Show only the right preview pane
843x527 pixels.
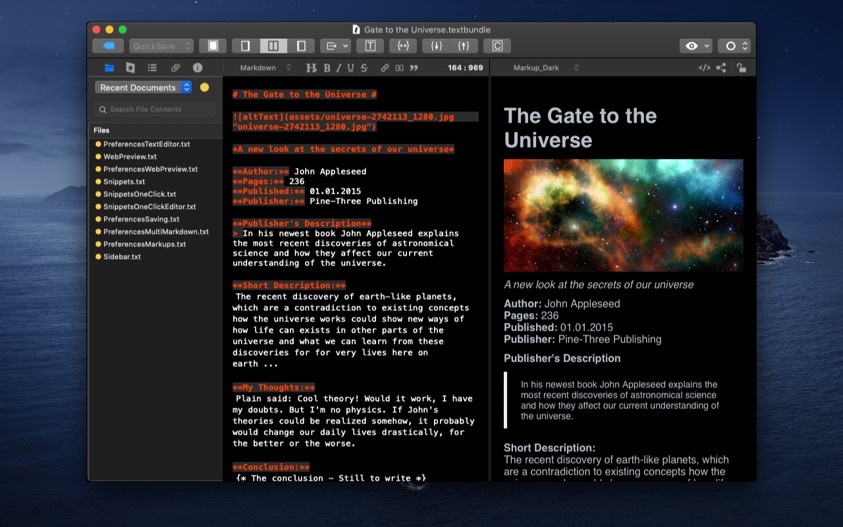(301, 46)
